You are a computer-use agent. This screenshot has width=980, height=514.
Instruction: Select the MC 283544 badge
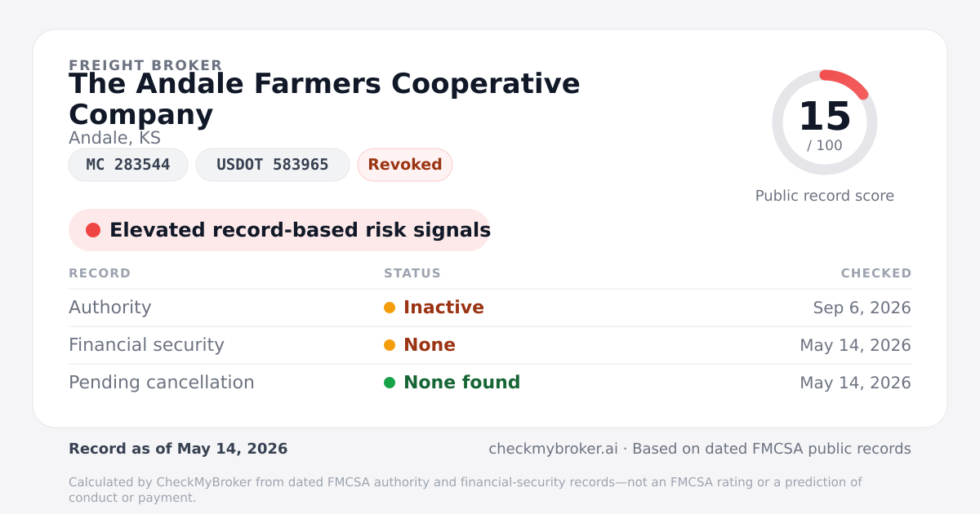pyautogui.click(x=128, y=165)
